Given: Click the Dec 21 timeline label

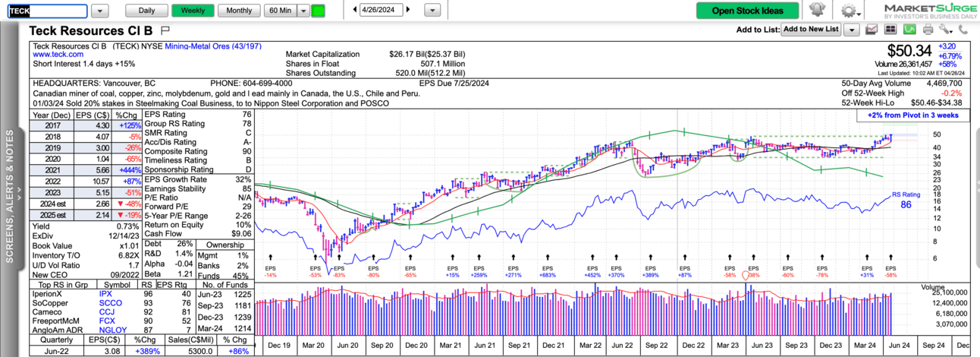Looking at the screenshot, I should (554, 345).
